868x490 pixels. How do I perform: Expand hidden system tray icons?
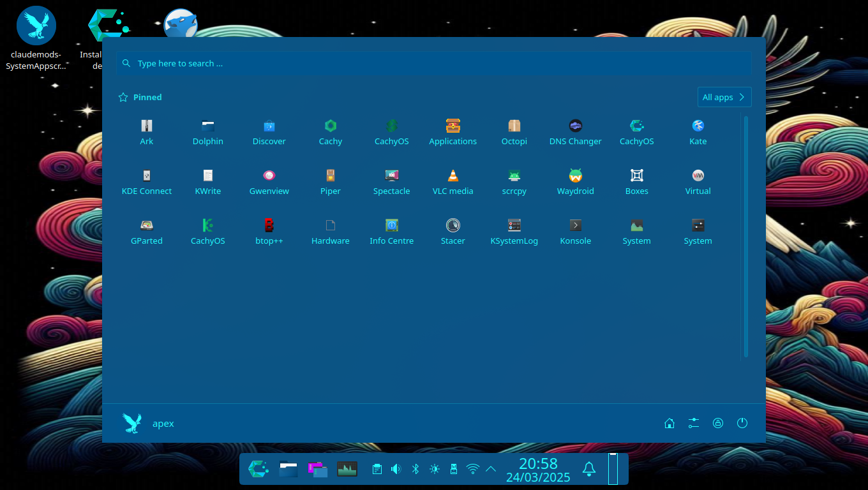[x=491, y=469]
